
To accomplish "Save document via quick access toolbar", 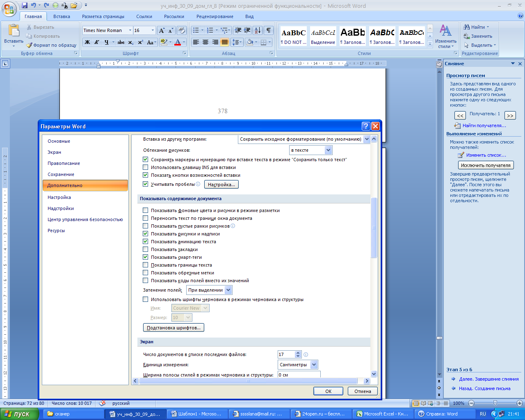I will tap(25, 6).
